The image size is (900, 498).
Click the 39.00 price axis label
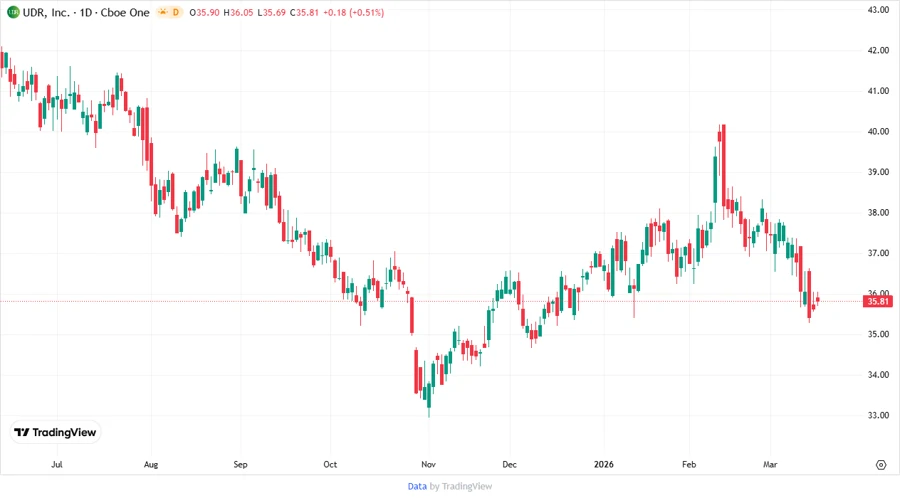[x=878, y=172]
